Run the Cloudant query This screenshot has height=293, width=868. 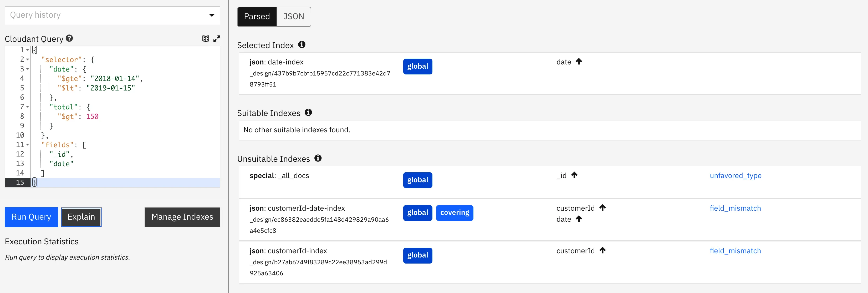tap(31, 217)
